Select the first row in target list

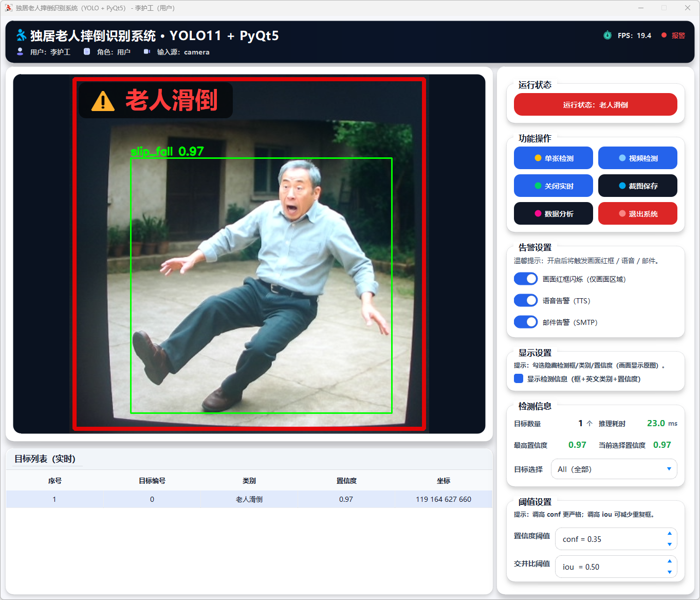click(249, 499)
